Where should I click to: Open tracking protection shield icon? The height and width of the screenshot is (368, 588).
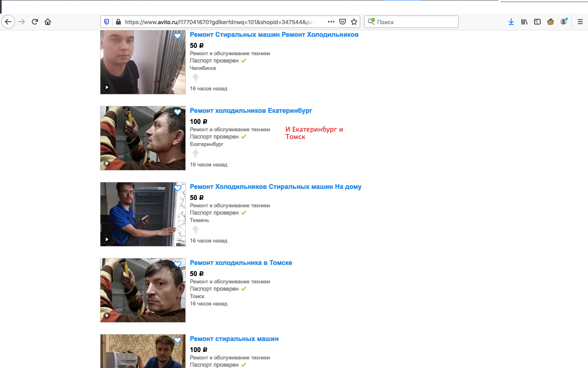click(x=107, y=22)
